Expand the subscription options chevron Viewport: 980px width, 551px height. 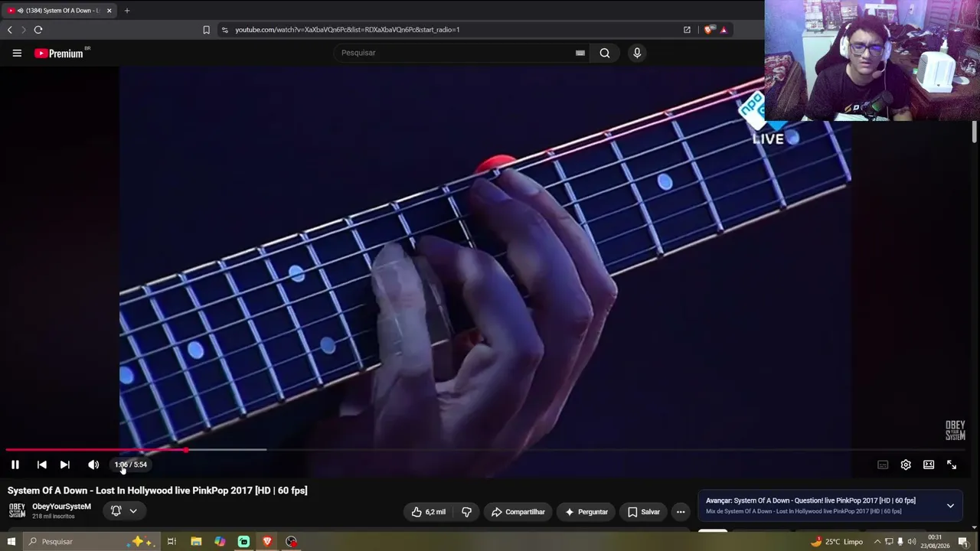pyautogui.click(x=133, y=510)
